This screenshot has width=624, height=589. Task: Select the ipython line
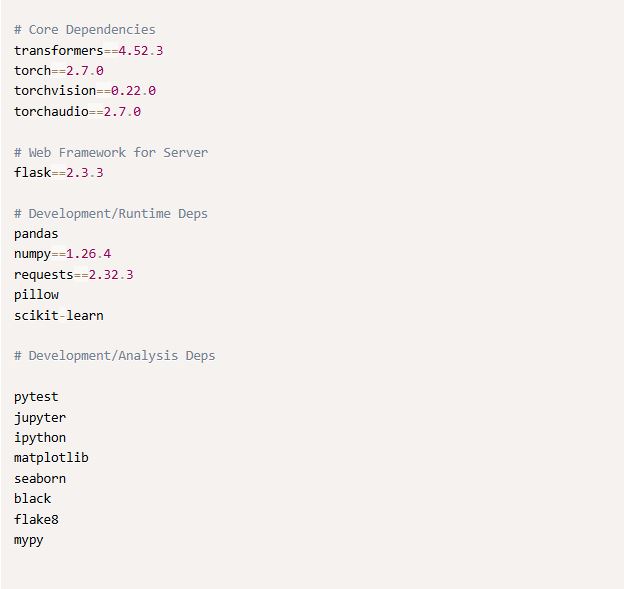pyautogui.click(x=40, y=438)
